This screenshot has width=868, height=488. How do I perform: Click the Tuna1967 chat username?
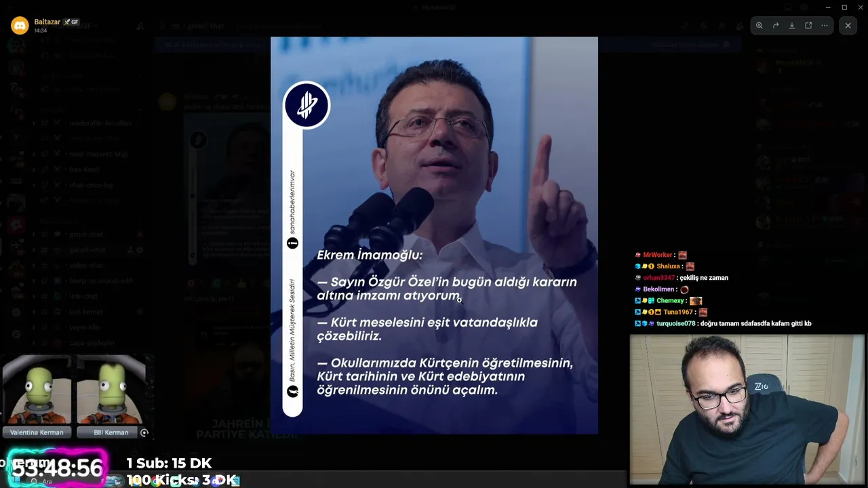click(679, 312)
